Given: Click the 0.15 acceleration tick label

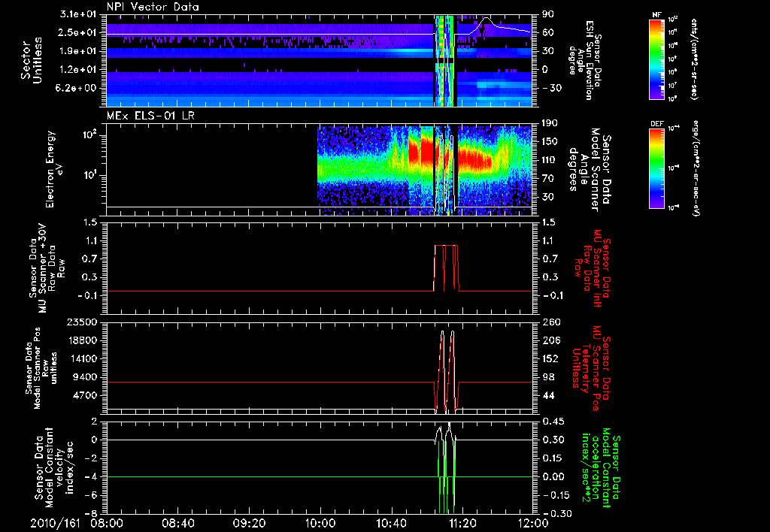Looking at the screenshot, I should pyautogui.click(x=553, y=458).
